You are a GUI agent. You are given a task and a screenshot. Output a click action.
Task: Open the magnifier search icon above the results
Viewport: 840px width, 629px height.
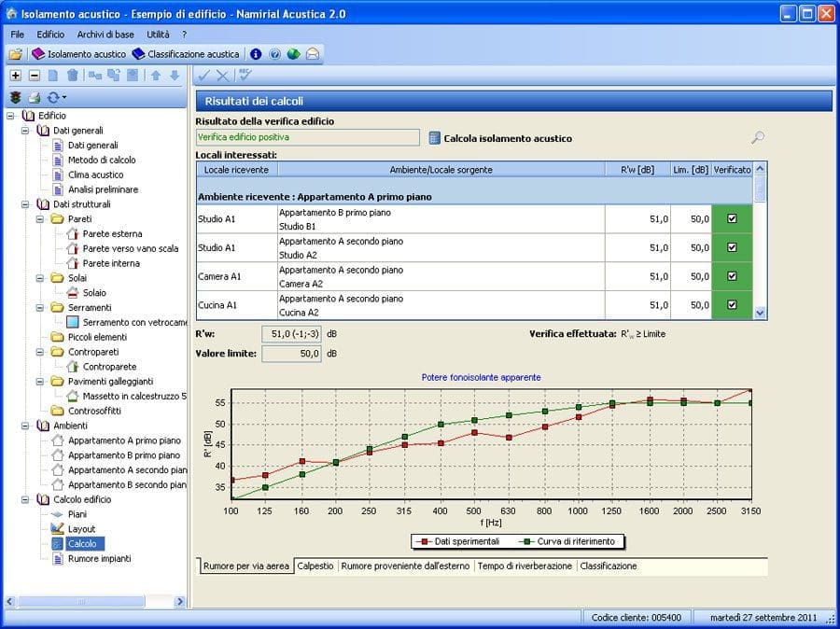(758, 136)
